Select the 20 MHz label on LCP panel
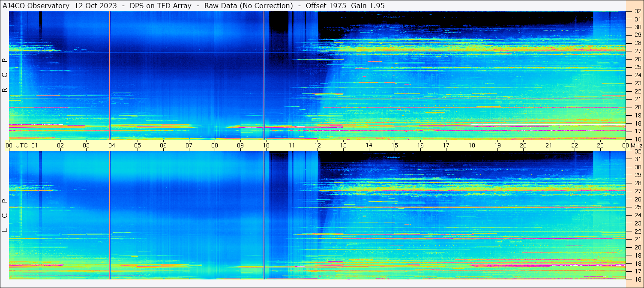The width and height of the screenshot is (644, 288). [637, 247]
